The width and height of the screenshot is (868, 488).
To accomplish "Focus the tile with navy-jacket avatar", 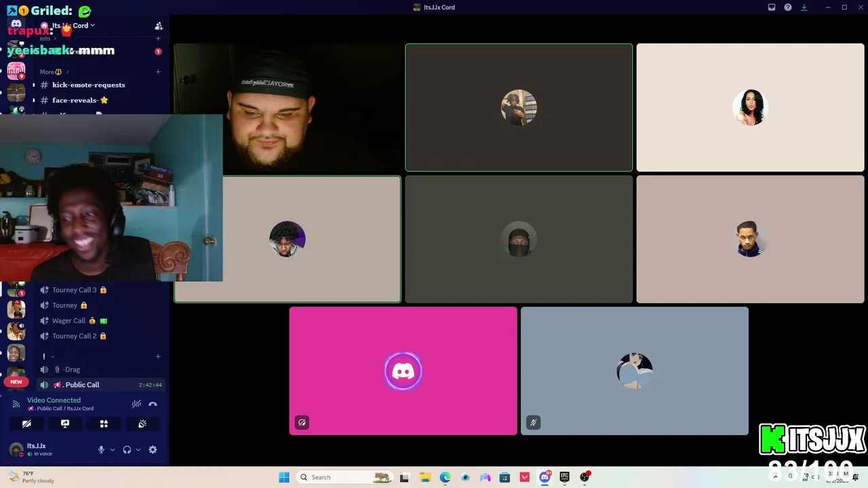I will 750,239.
